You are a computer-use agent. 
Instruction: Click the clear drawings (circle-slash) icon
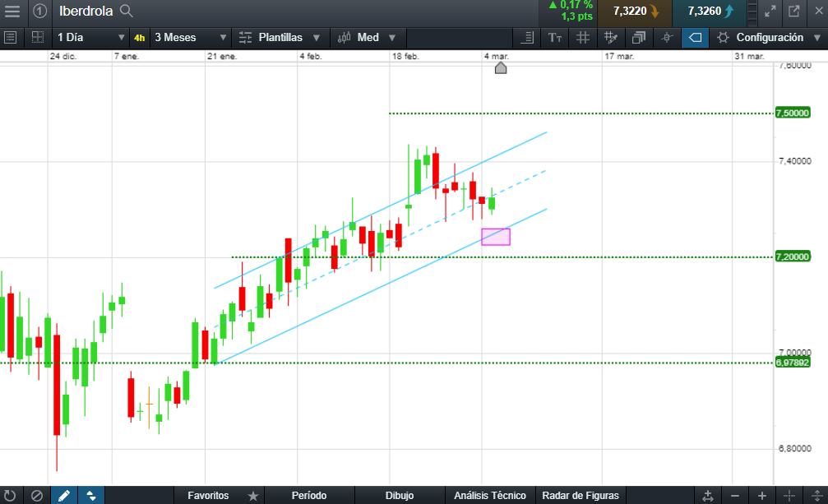click(37, 496)
